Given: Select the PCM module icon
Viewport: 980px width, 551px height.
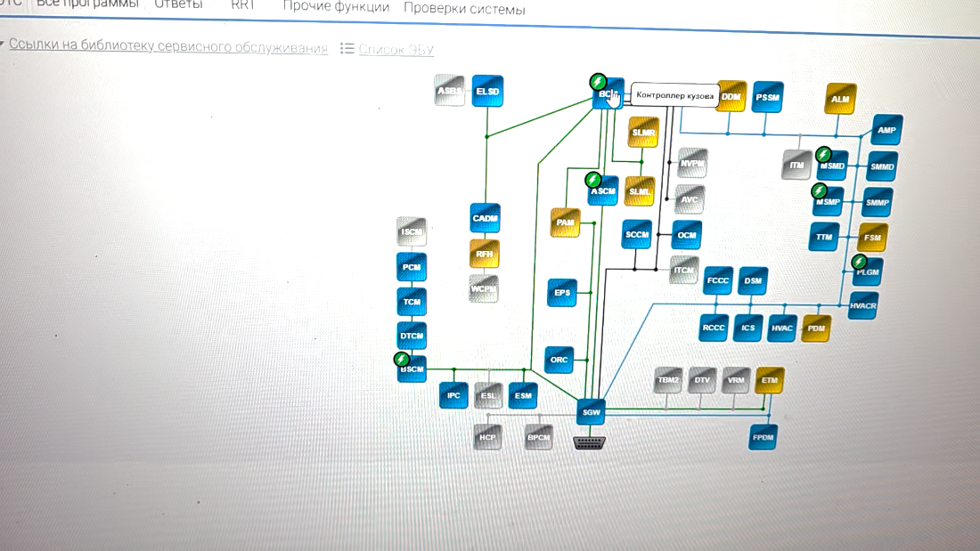Looking at the screenshot, I should 412,267.
